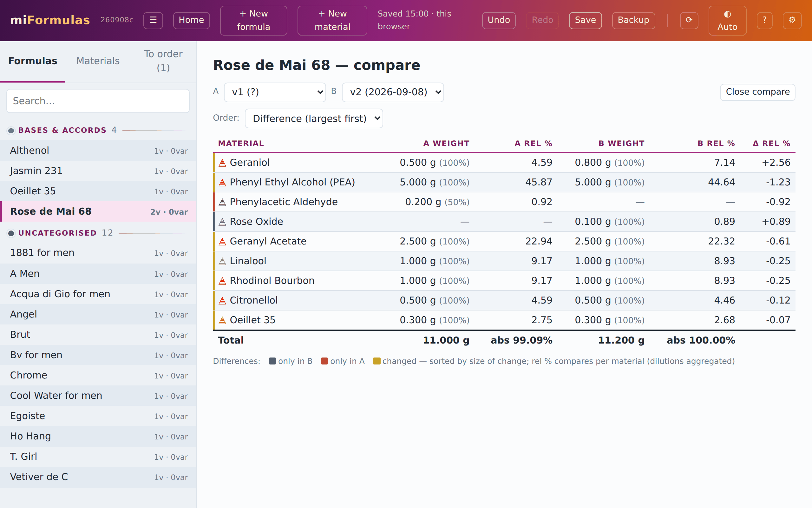Click the 'changed' legend swatch
This screenshot has height=508, width=812.
point(377,361)
